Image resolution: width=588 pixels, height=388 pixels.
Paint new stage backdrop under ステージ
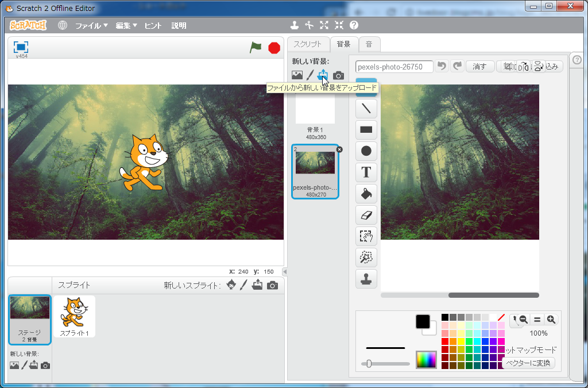coord(24,365)
